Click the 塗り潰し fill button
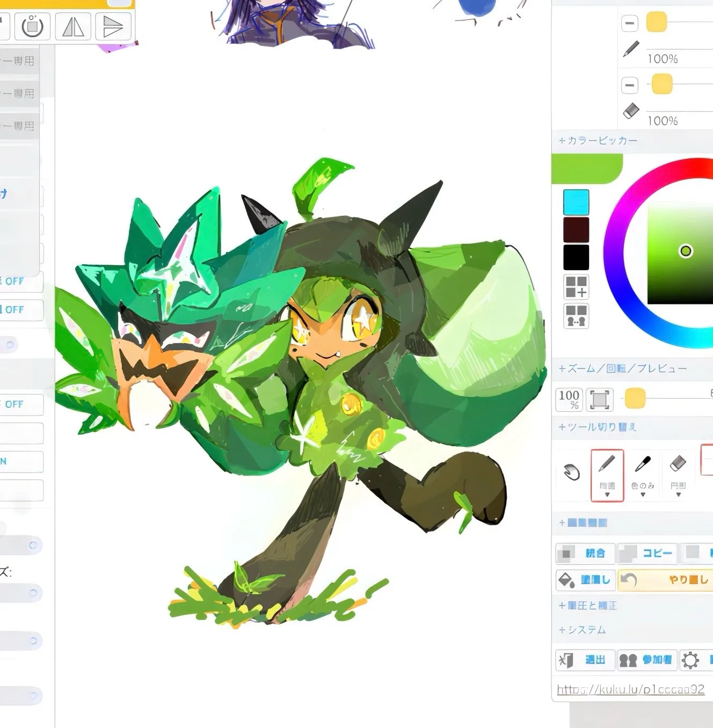The width and height of the screenshot is (713, 728). (585, 580)
